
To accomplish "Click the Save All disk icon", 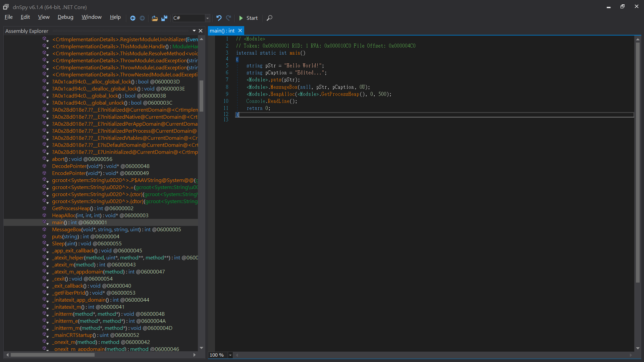I will [164, 18].
